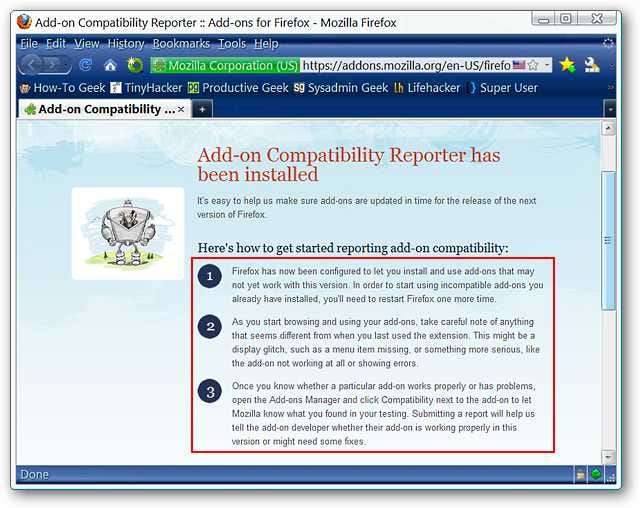Click the 'Done' status bar text
640x508 pixels.
pos(35,475)
